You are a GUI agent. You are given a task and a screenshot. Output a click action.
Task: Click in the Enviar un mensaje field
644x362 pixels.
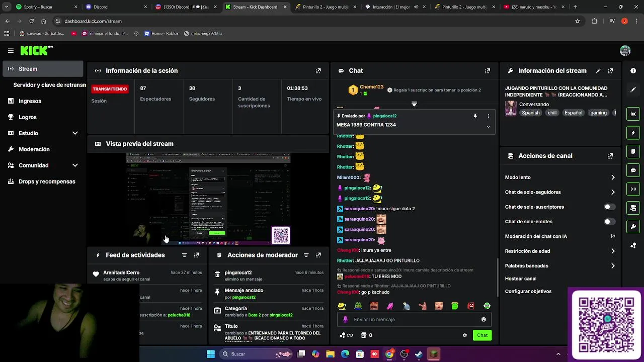coord(414,319)
